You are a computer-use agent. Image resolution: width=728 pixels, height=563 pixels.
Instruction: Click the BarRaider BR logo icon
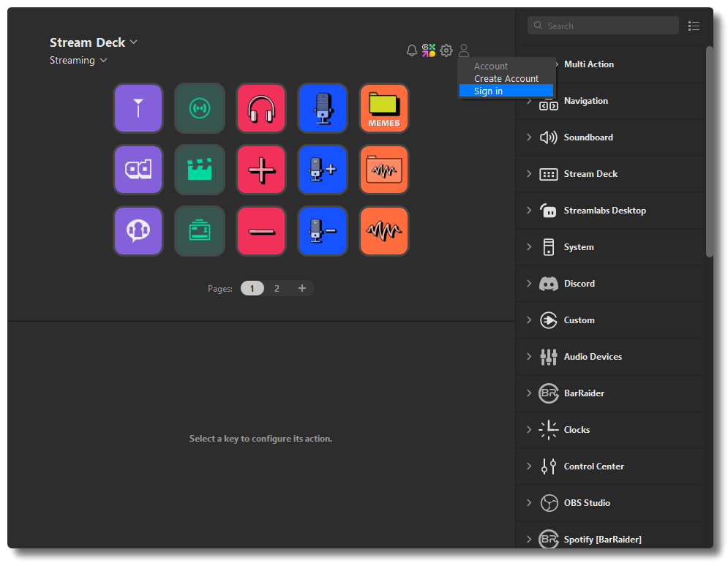[548, 393]
